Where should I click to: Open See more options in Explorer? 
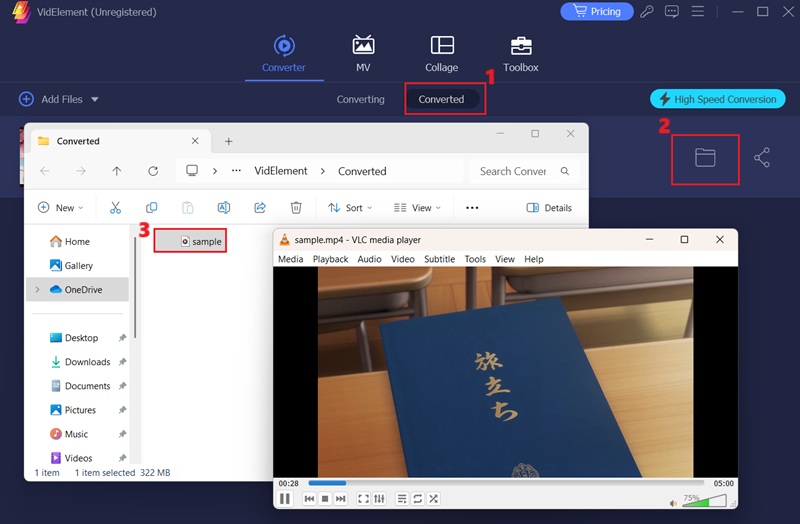point(472,208)
